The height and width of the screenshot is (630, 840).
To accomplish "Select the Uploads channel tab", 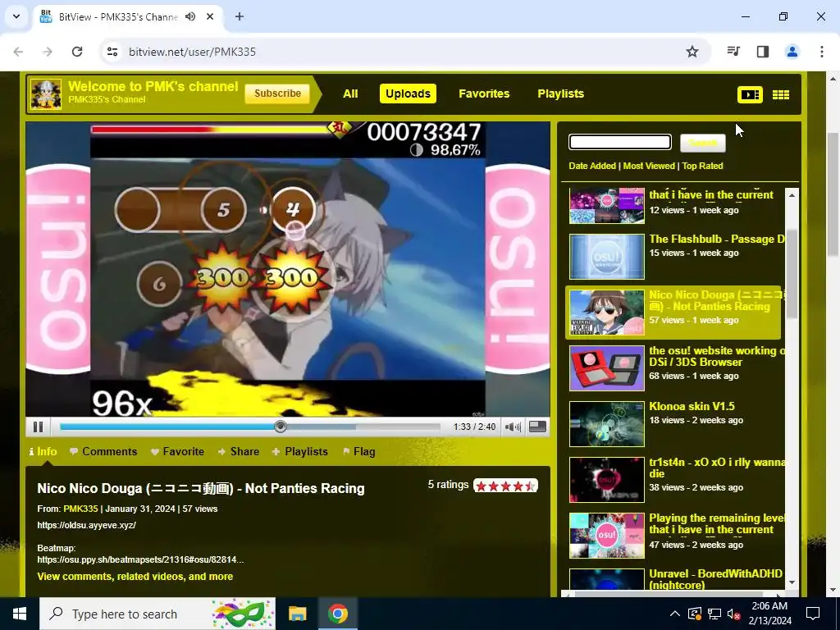I will pos(409,94).
